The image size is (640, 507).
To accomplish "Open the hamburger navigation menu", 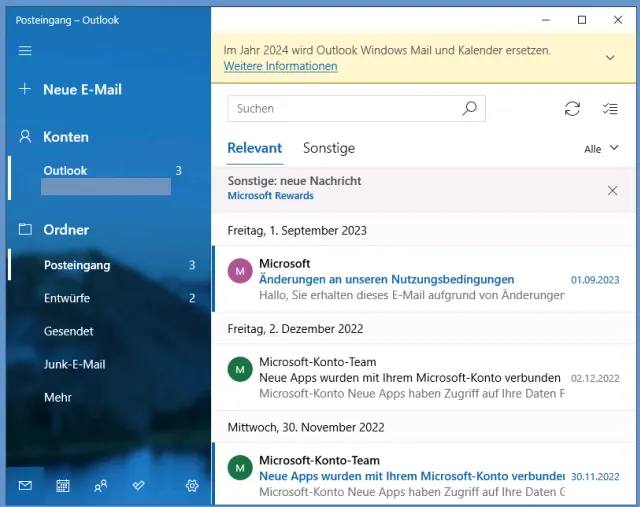I will click(25, 51).
